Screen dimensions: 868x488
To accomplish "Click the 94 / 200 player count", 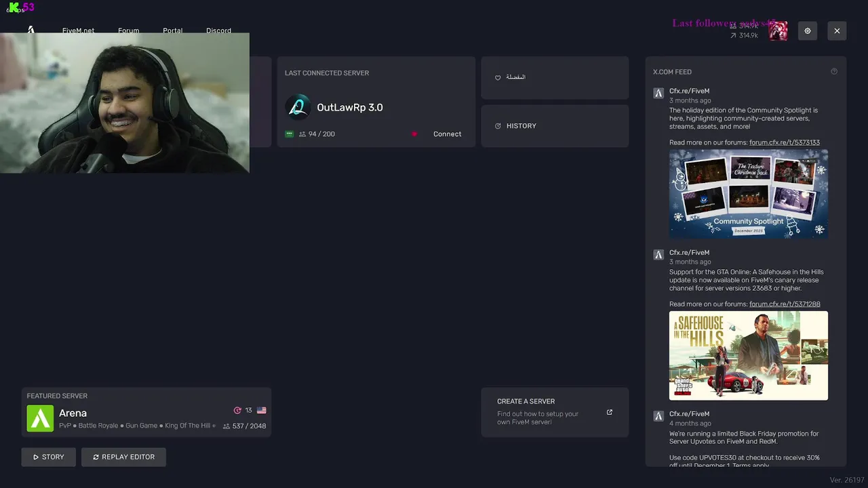I will [321, 134].
